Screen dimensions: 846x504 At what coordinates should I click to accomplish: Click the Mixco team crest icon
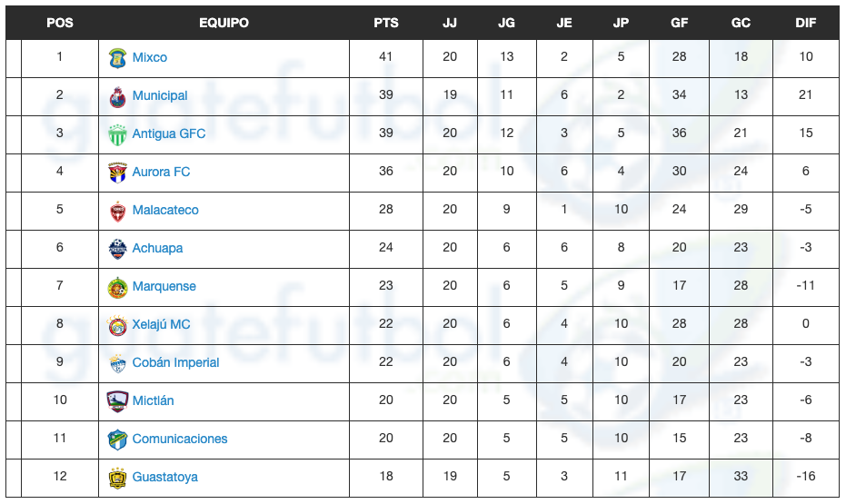[x=117, y=58]
